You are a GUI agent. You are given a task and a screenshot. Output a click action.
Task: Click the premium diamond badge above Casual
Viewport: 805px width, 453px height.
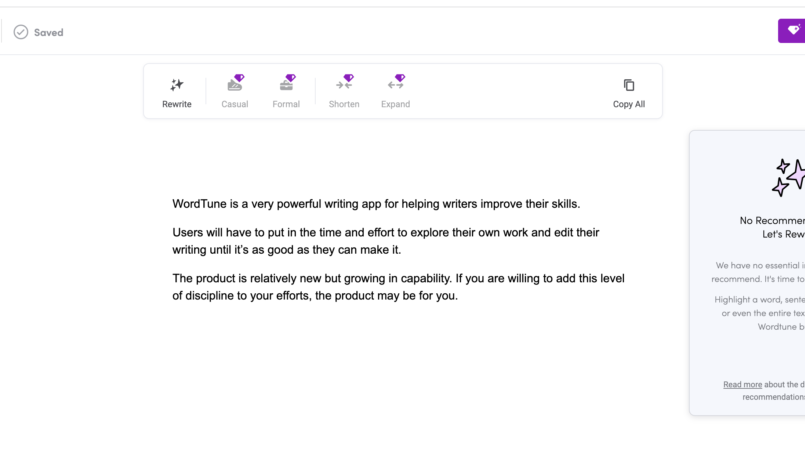[239, 77]
